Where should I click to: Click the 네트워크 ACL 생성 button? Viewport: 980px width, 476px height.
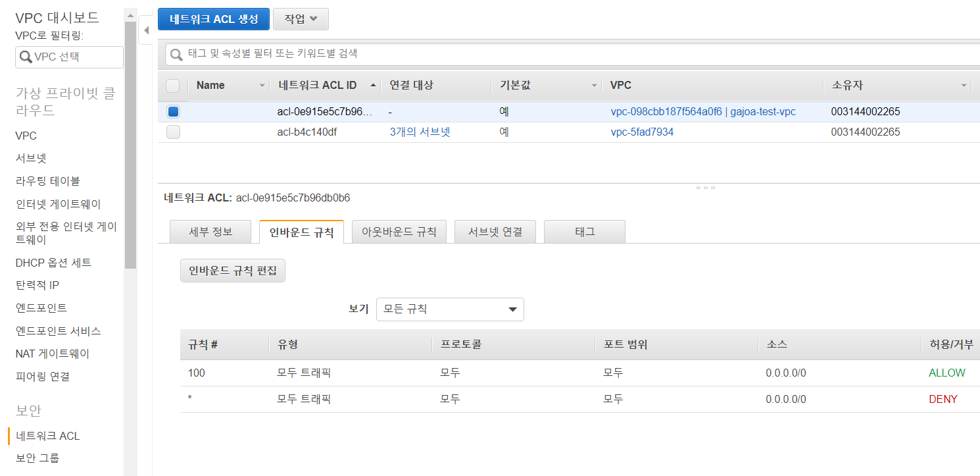pyautogui.click(x=214, y=19)
